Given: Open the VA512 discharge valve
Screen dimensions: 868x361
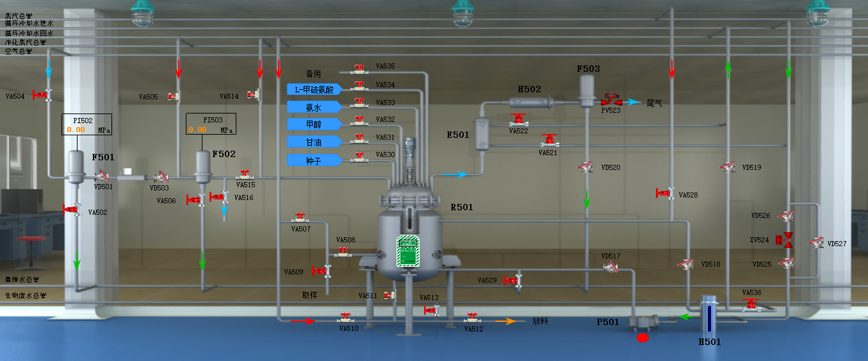Looking at the screenshot, I should [473, 317].
